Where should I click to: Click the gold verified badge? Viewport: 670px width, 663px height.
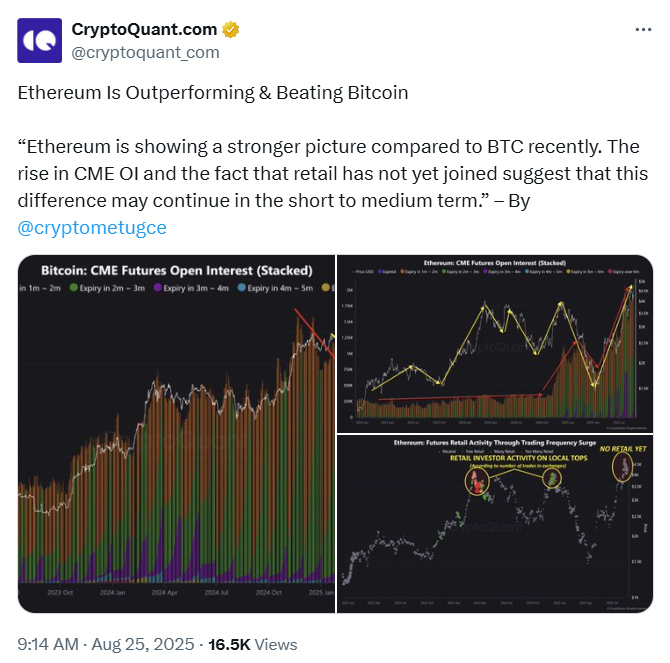231,29
